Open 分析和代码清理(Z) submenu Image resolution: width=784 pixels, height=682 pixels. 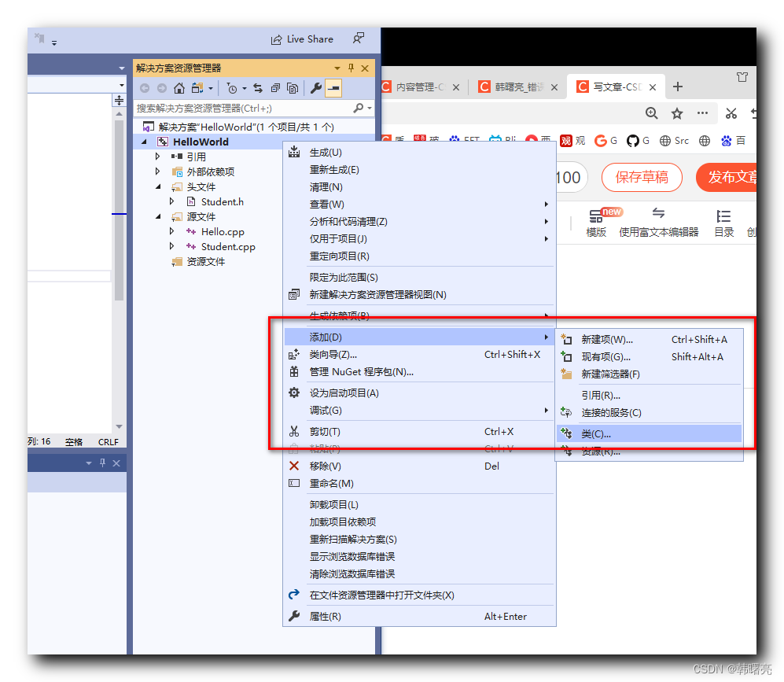(419, 222)
